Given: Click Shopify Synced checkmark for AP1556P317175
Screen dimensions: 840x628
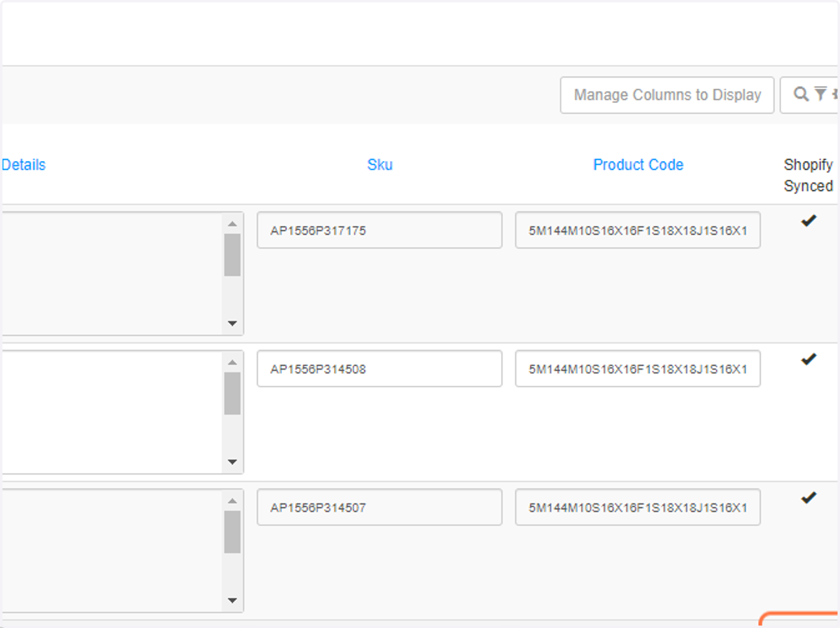Looking at the screenshot, I should (x=808, y=221).
